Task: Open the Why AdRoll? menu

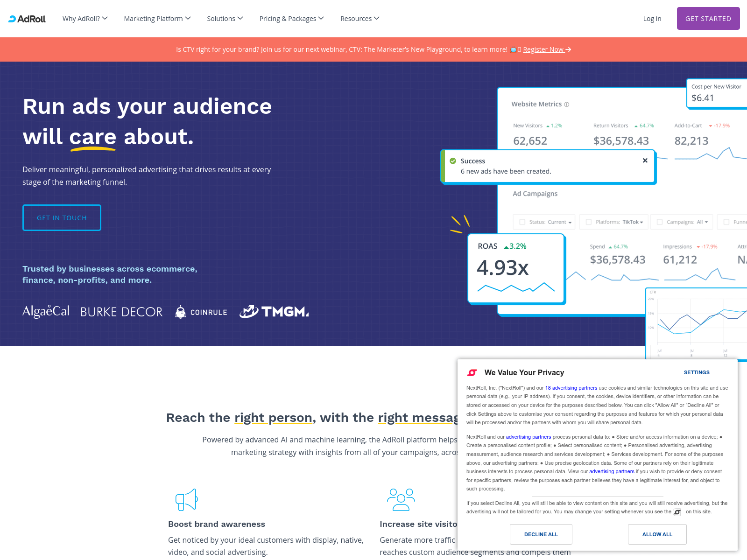Action: (85, 19)
